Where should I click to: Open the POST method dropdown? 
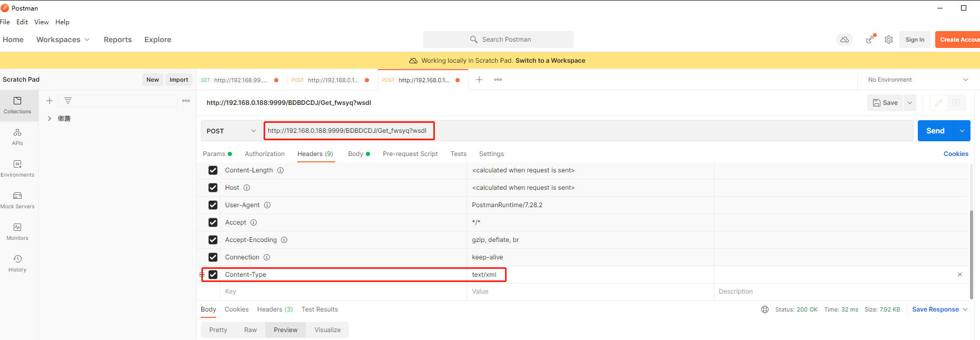[231, 131]
